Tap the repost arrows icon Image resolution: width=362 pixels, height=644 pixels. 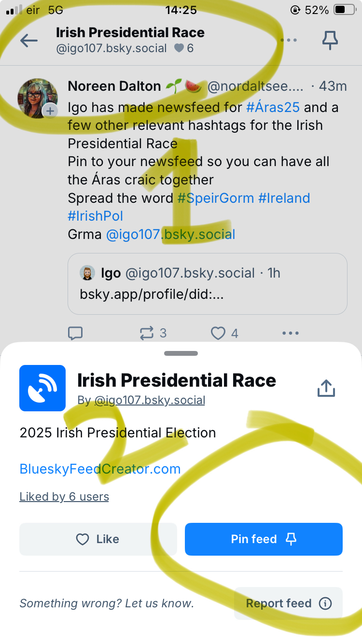point(146,333)
